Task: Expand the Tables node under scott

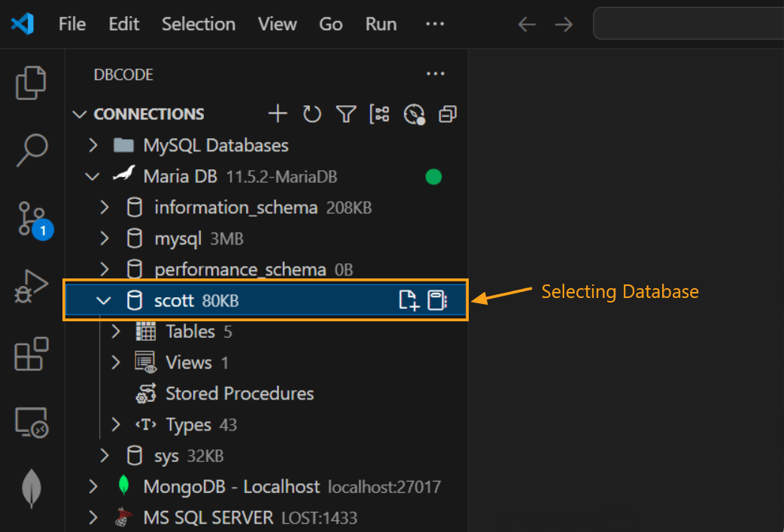Action: pyautogui.click(x=116, y=331)
